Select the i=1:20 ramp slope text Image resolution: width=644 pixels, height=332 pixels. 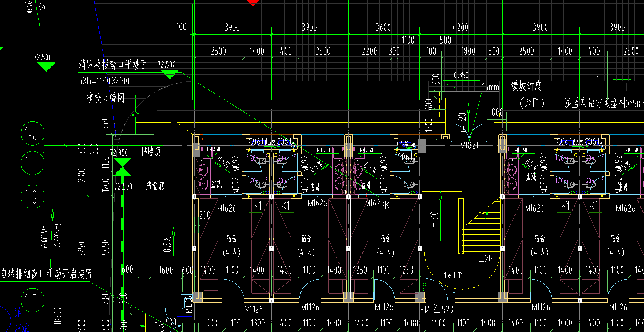point(462,123)
